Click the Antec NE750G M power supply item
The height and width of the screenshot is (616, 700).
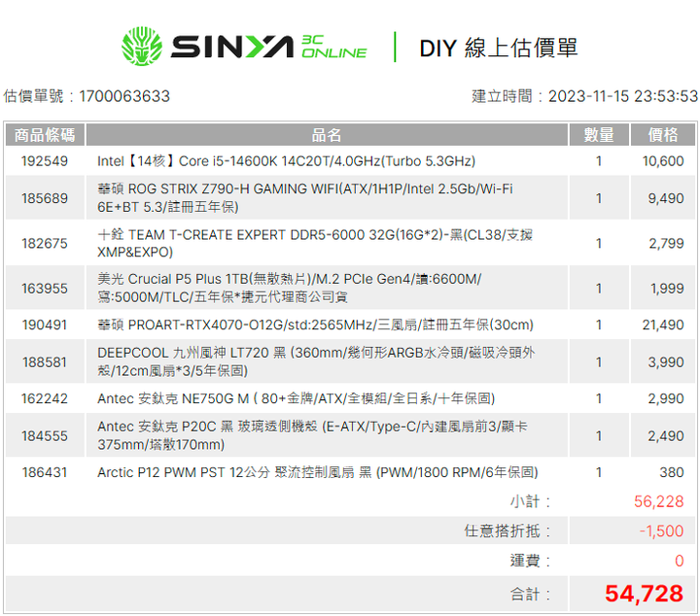(296, 398)
